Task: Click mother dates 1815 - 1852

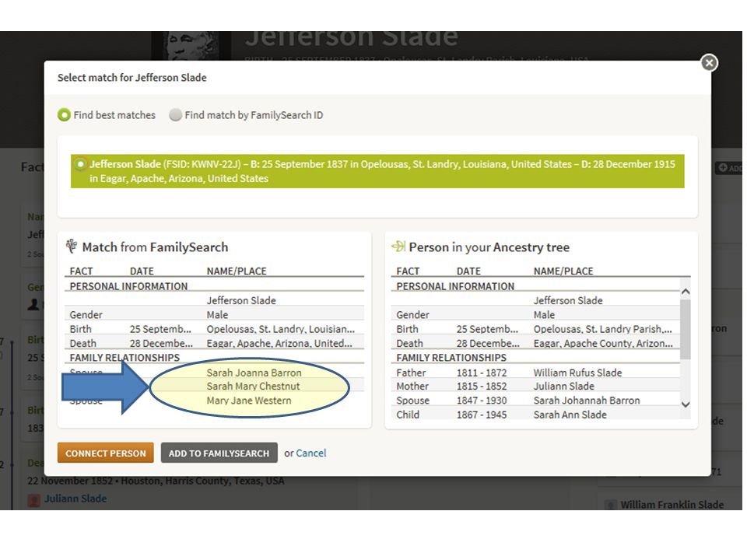Action: pos(482,387)
